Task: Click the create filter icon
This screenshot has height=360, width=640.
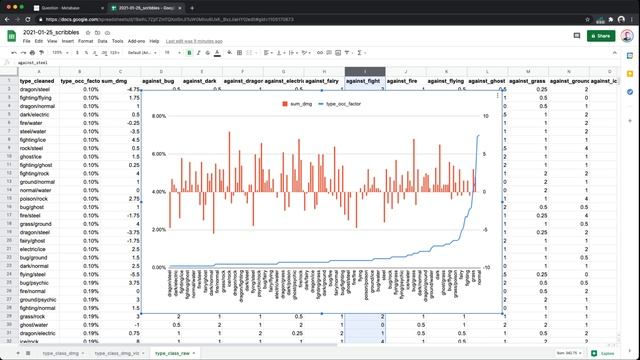Action: (x=348, y=53)
